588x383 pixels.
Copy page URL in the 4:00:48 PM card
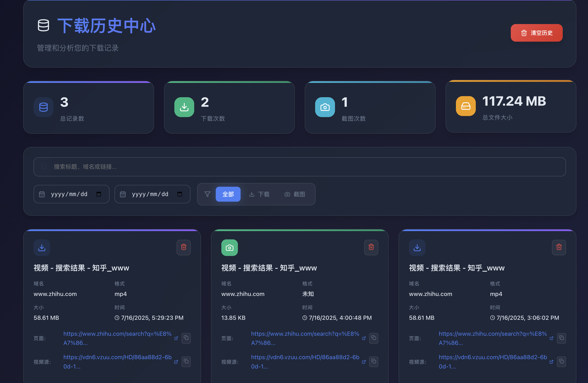[x=374, y=338]
